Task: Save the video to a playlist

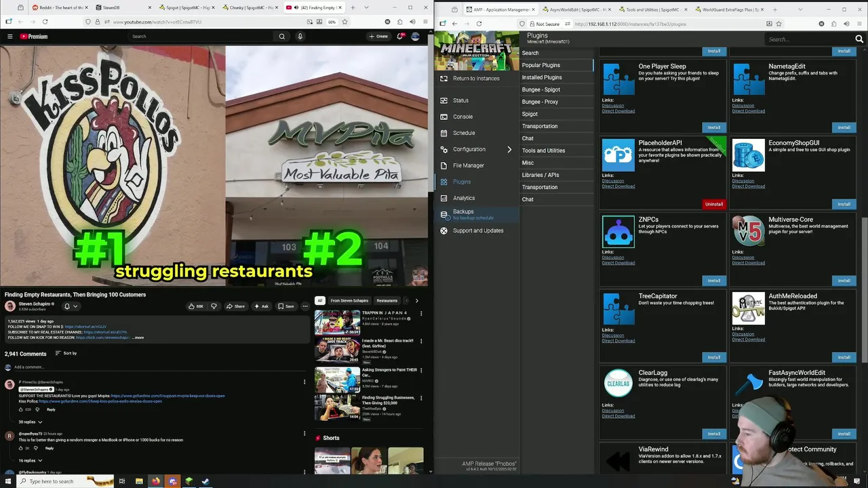Action: [x=285, y=306]
